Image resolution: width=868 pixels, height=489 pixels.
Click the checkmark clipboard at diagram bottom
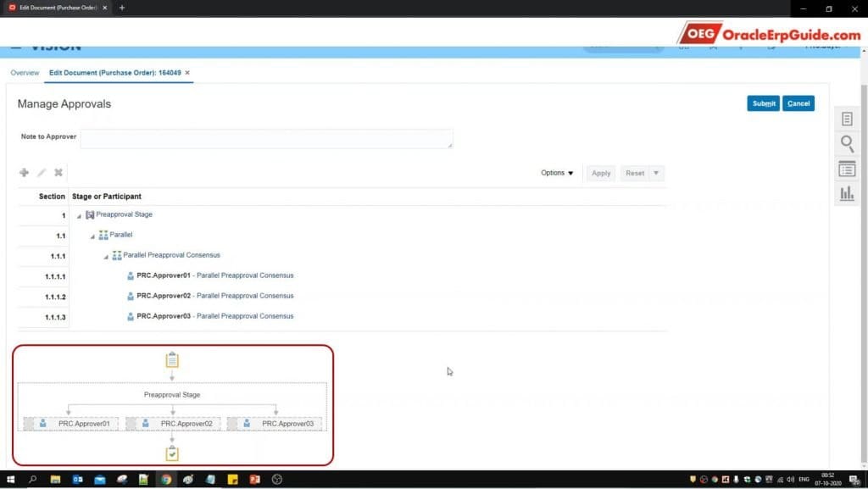[x=172, y=453]
